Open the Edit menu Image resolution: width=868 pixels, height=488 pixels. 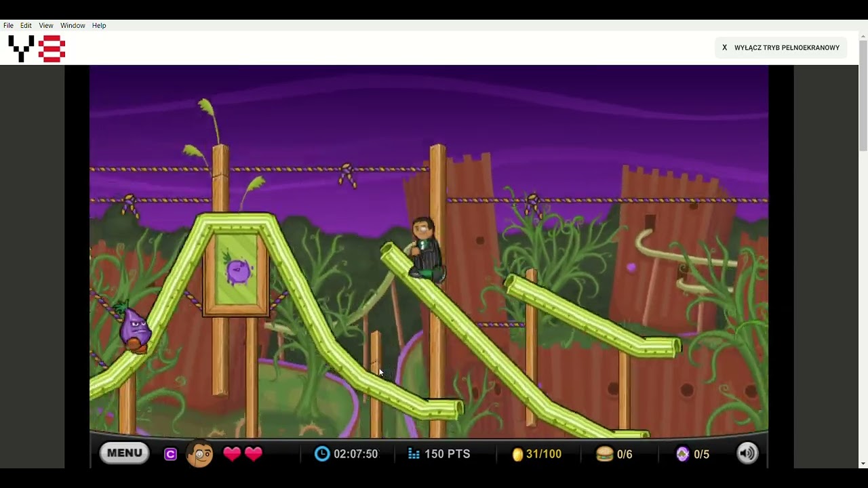click(x=26, y=26)
